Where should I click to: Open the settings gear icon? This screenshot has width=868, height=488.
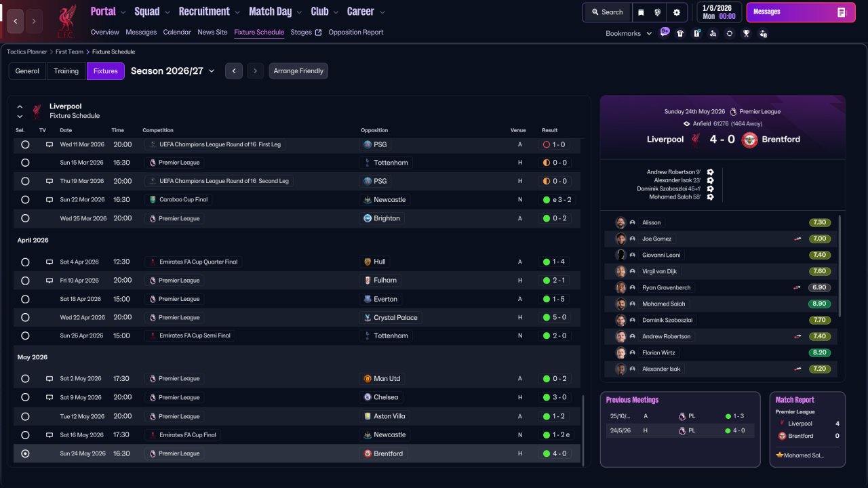677,12
